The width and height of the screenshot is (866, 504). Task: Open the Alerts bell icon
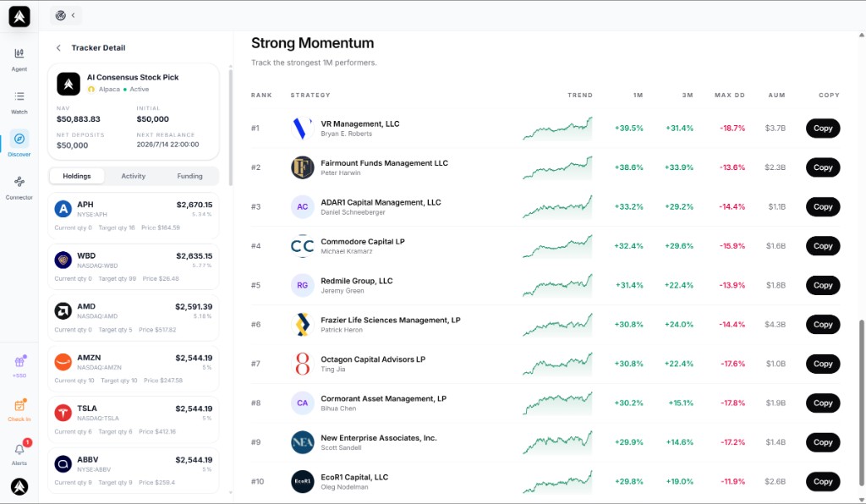point(19,450)
